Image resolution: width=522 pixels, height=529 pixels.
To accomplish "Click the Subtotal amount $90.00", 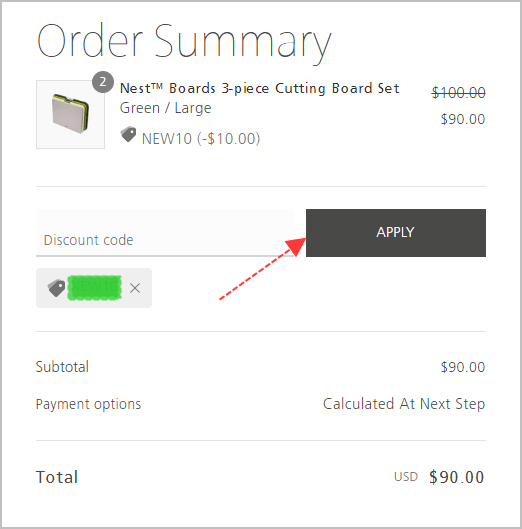I will 463,367.
